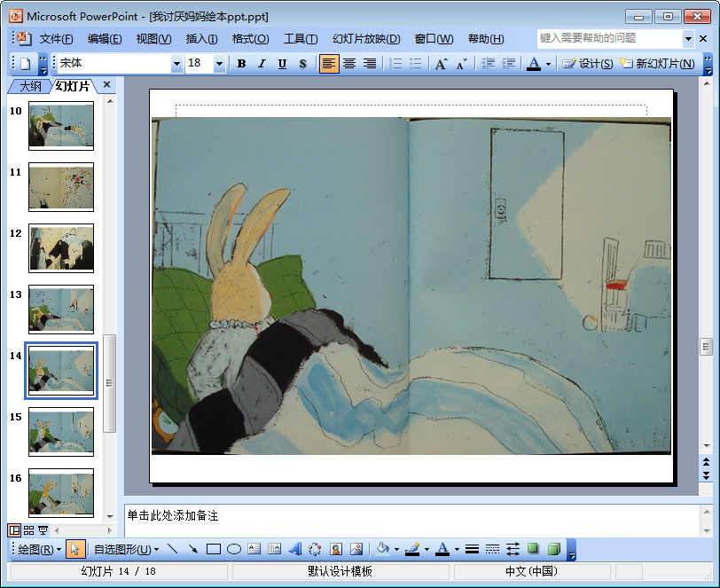Open the 视图(V) menu

tap(153, 39)
